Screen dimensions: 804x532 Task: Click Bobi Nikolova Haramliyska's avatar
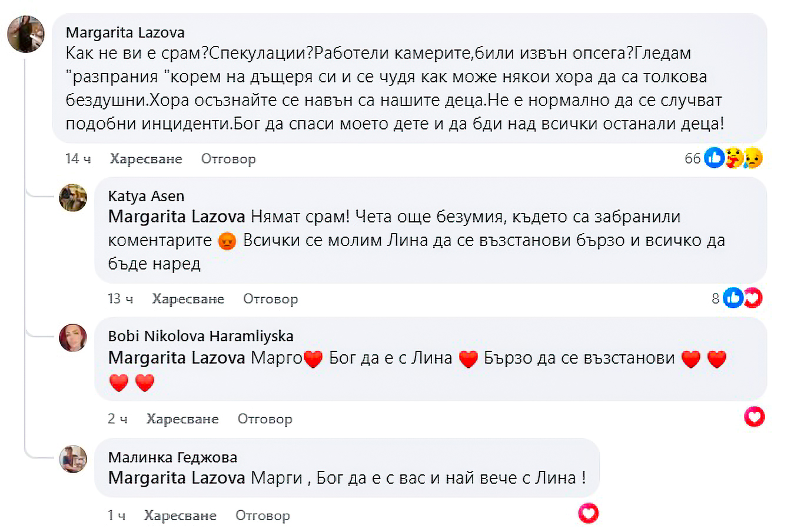(x=73, y=338)
